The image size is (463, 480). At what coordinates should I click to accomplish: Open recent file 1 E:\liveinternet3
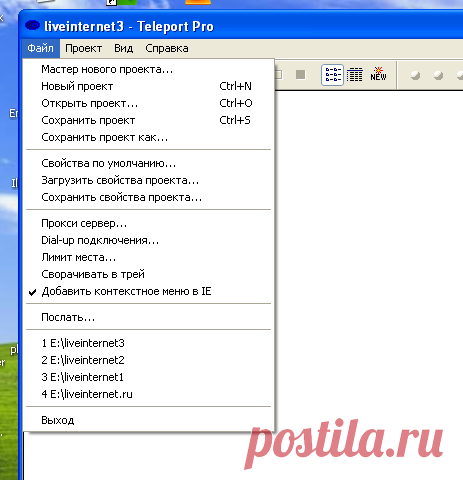[149, 343]
